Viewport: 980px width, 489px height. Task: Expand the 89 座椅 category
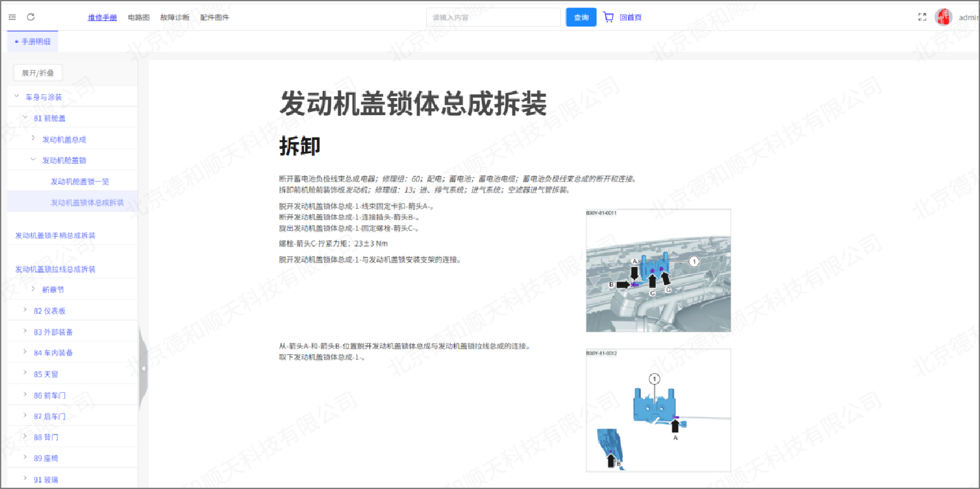[x=23, y=457]
